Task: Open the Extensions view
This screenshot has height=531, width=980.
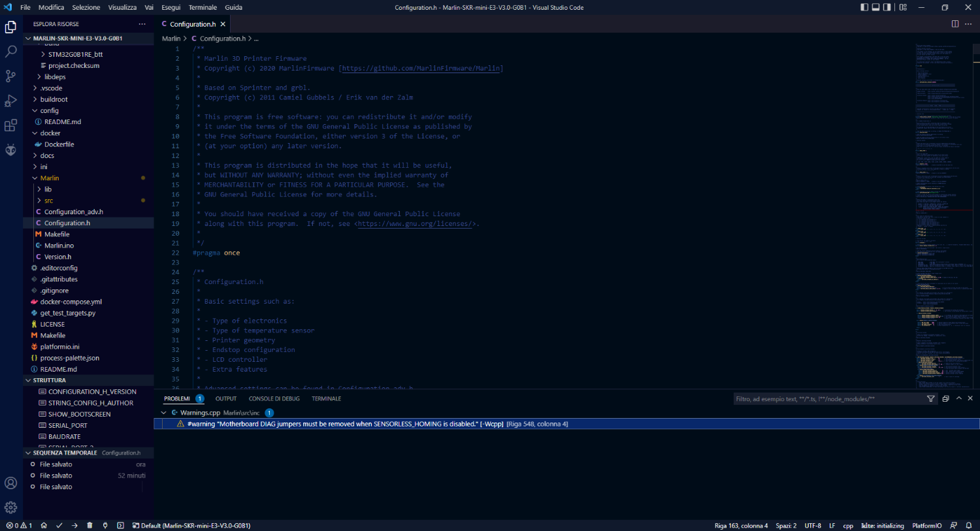Action: point(10,125)
